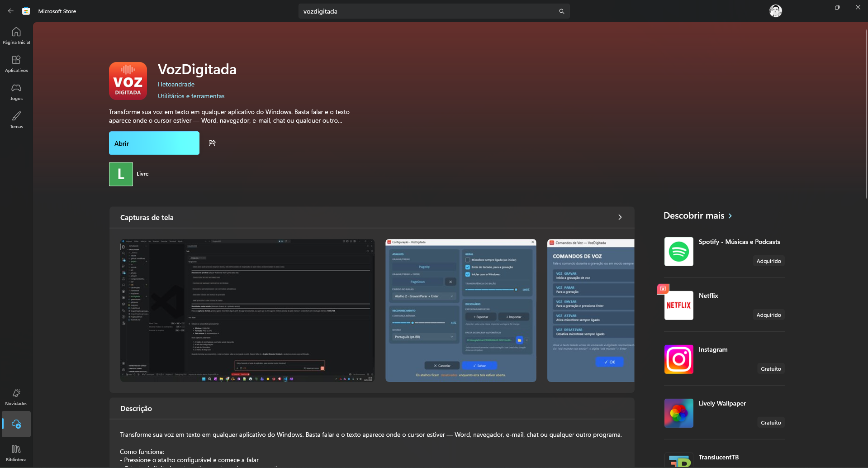868x468 pixels.
Task: Click Adquirido button for Spotify
Action: 768,261
